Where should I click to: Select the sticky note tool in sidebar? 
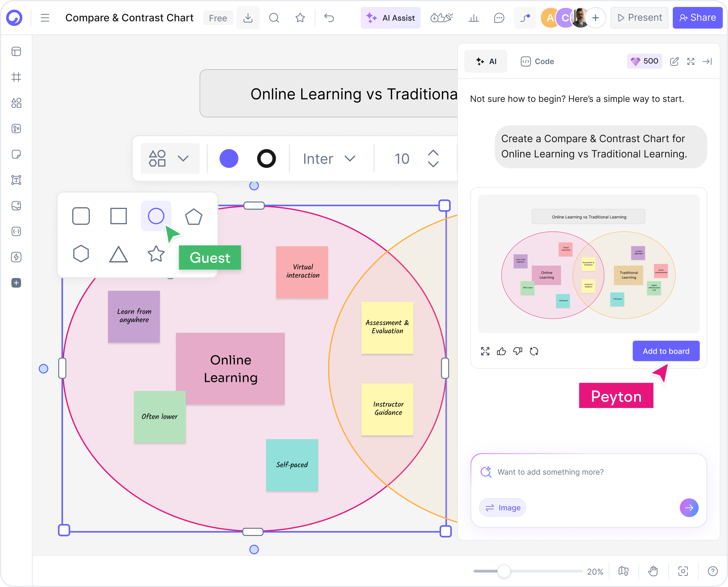point(16,154)
